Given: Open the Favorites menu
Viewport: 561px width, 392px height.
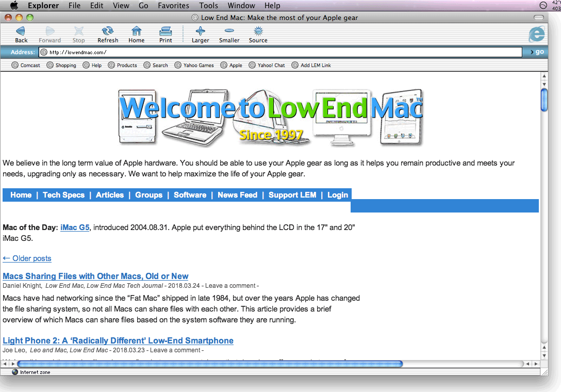Looking at the screenshot, I should click(173, 6).
